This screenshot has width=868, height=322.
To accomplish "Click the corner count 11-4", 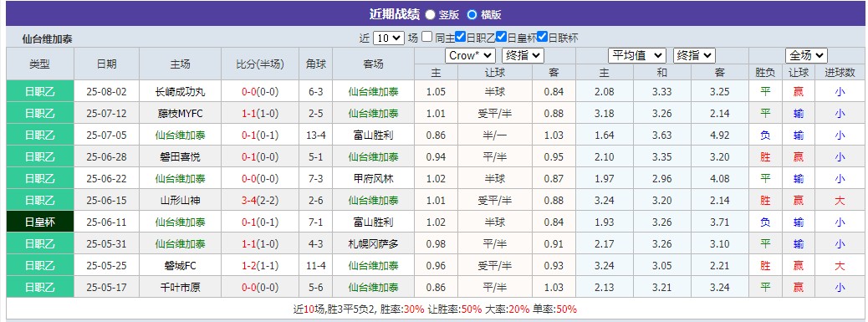I will 315,266.
